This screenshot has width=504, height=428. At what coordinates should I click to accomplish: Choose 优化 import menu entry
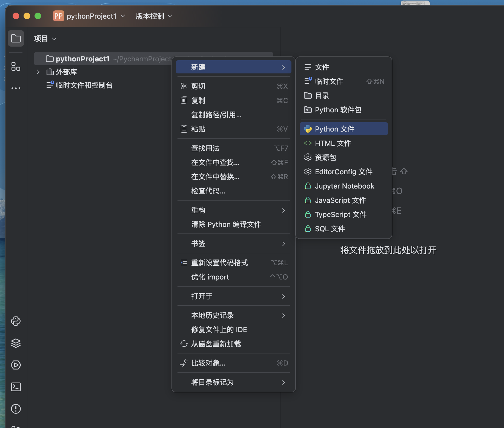click(233, 277)
